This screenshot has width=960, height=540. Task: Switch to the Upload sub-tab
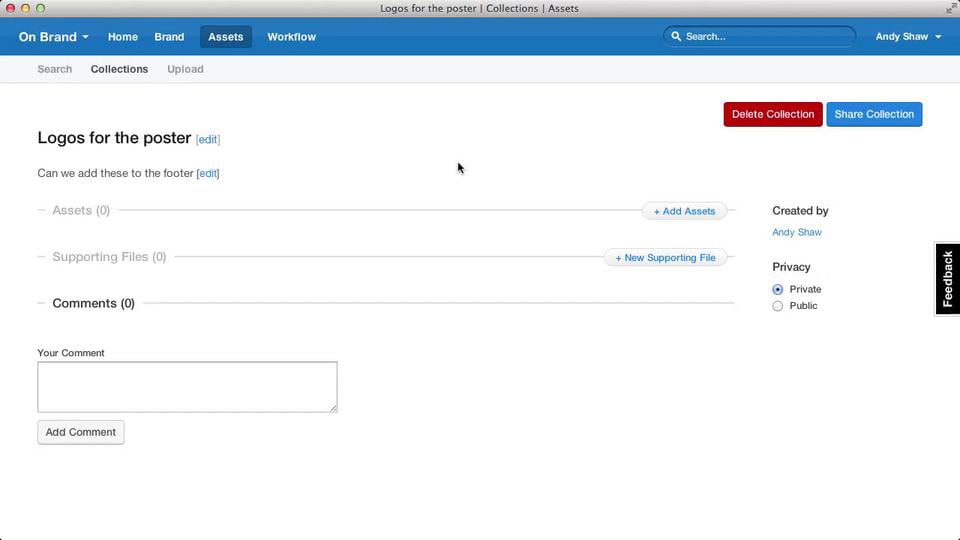tap(186, 69)
